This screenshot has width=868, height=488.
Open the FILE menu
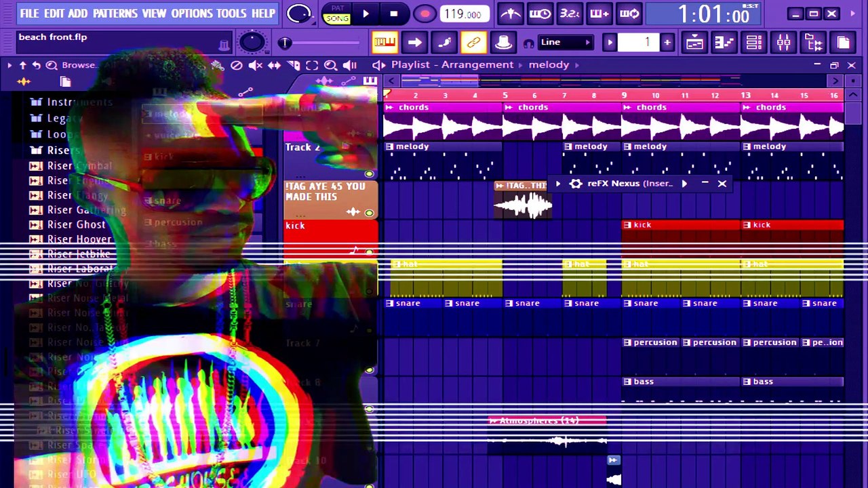pos(29,13)
